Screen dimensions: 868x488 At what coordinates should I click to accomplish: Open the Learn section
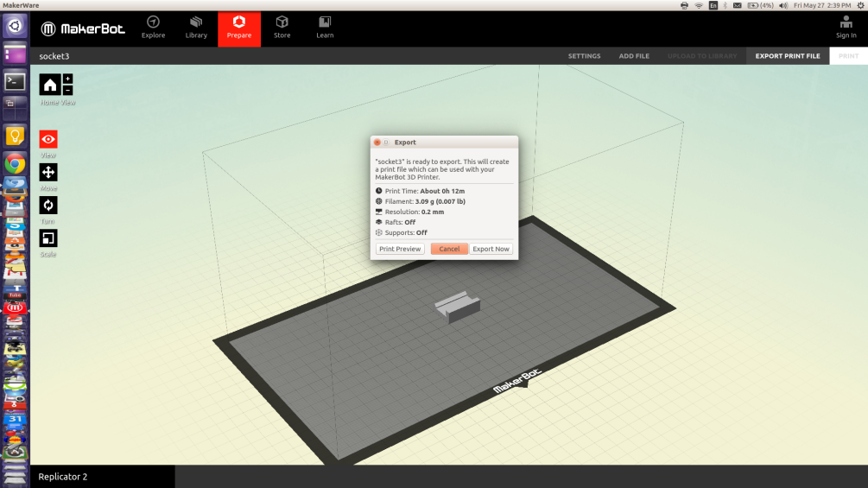click(325, 29)
